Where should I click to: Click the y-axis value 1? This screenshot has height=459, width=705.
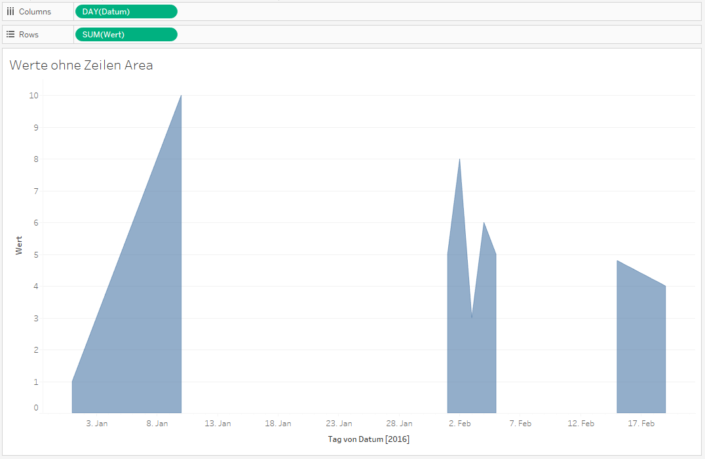pos(36,382)
